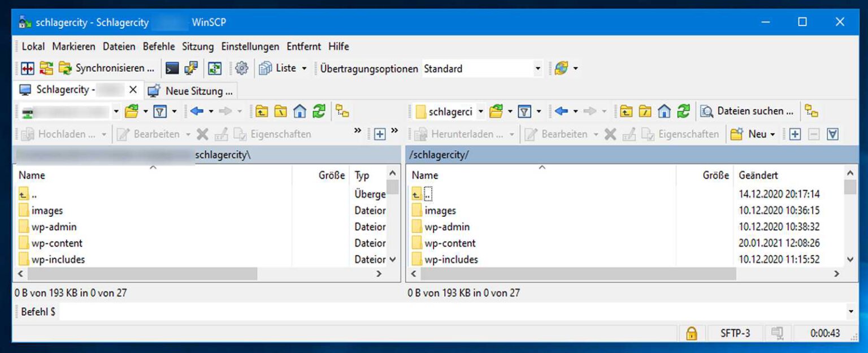
Task: Open the Sitzung menu
Action: 197,46
